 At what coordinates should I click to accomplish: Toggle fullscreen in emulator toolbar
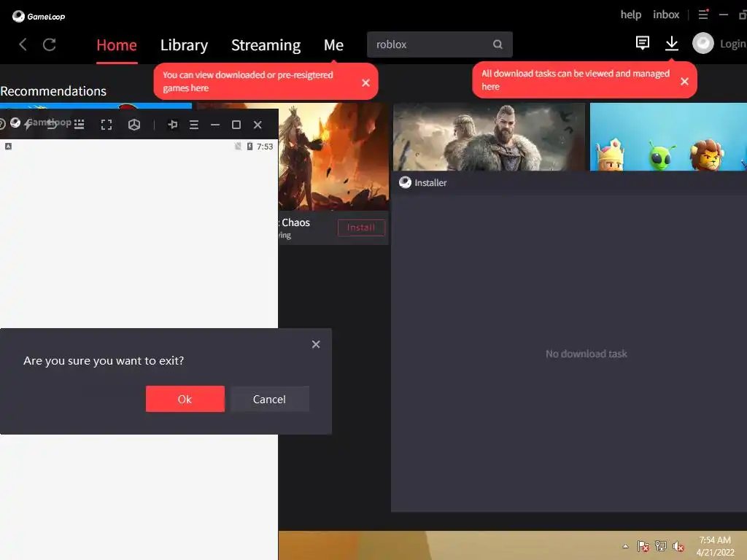click(x=107, y=125)
